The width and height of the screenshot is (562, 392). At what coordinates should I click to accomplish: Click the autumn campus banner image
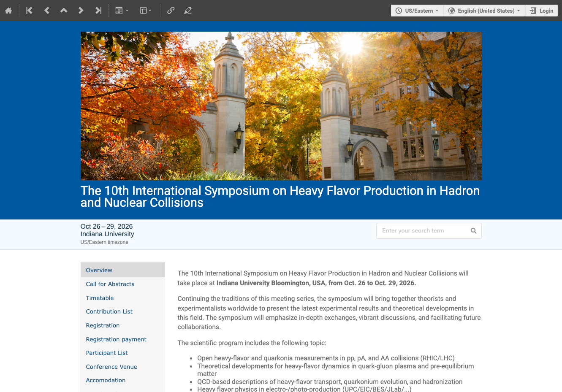point(281,106)
